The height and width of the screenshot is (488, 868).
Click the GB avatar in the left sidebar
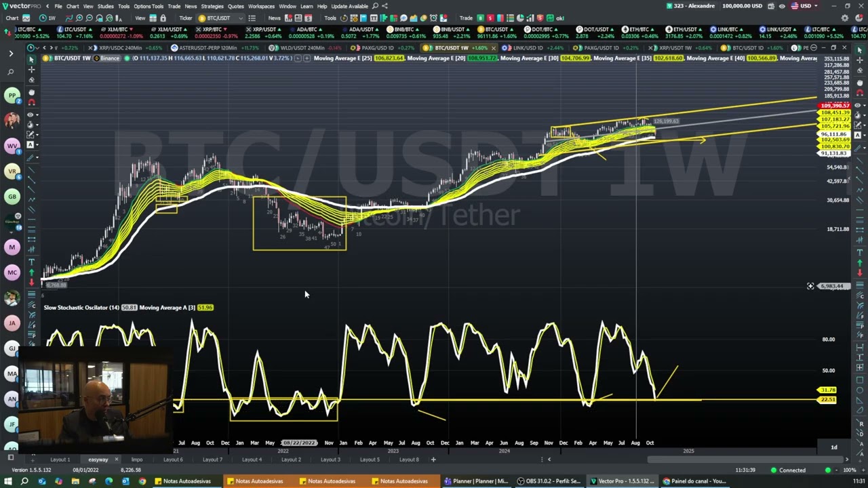12,197
